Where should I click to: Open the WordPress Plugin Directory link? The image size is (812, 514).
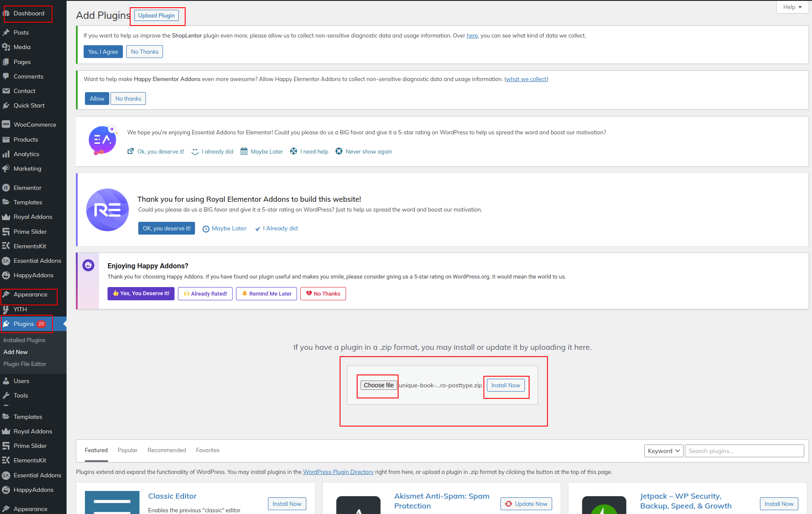(338, 472)
